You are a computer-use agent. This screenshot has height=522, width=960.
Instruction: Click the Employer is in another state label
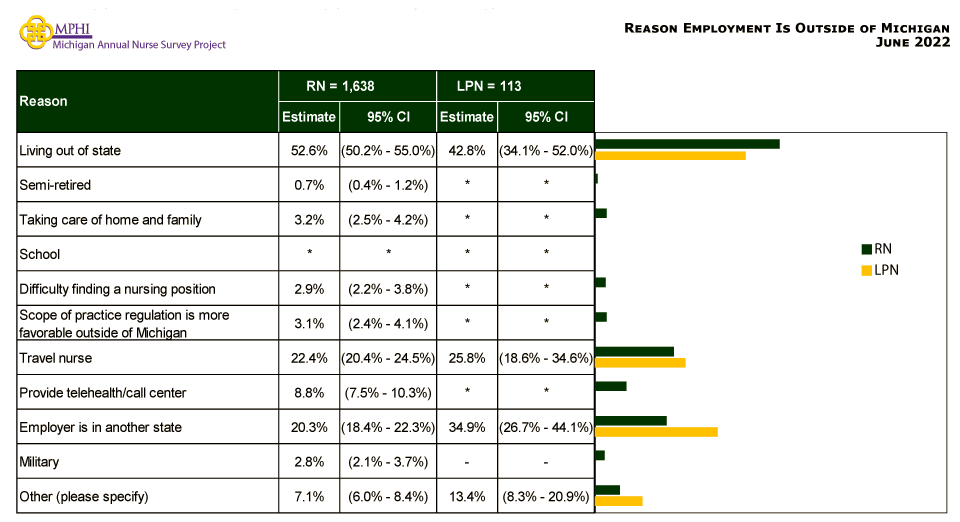(x=100, y=427)
